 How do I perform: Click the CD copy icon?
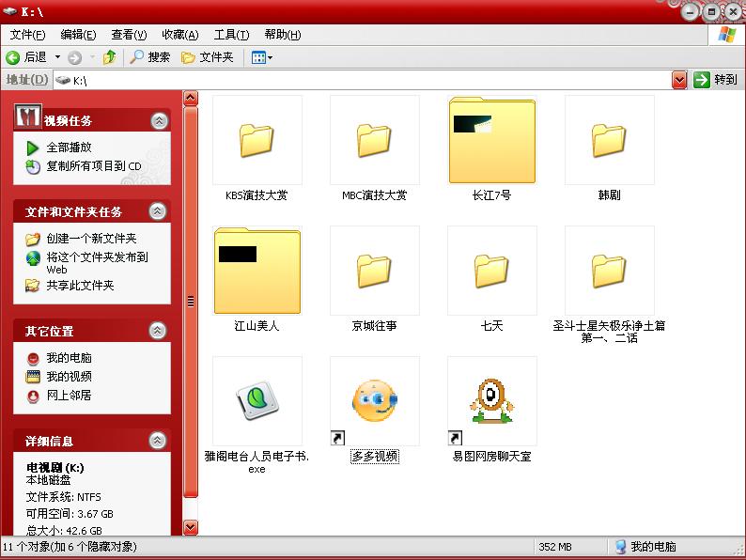point(33,167)
